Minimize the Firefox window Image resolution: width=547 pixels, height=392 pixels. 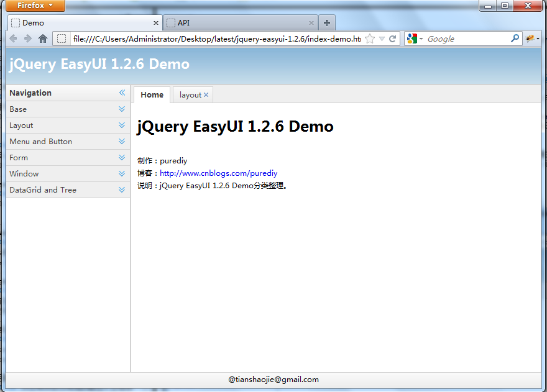pos(488,6)
